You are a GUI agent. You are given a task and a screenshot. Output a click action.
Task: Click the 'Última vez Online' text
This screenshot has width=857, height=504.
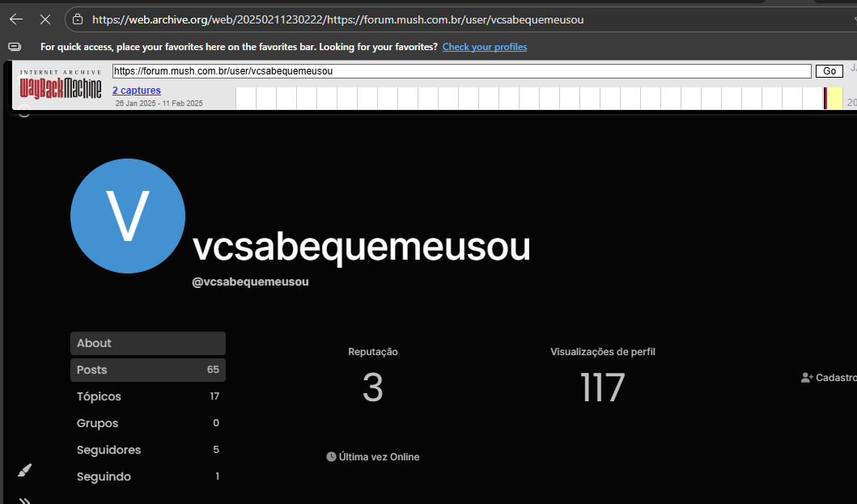(x=380, y=457)
